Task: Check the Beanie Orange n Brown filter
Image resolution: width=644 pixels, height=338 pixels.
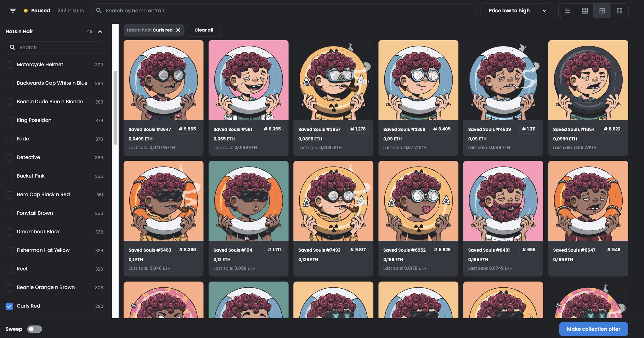Action: [9, 287]
